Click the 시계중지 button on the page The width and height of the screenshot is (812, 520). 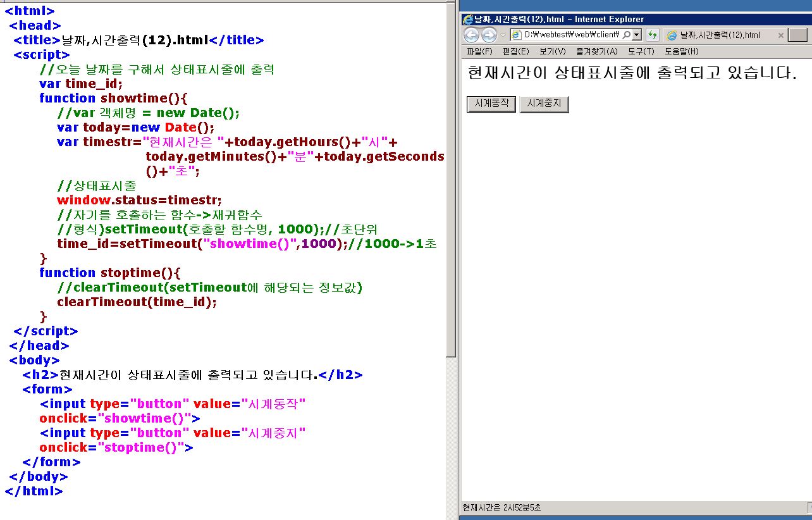[544, 104]
